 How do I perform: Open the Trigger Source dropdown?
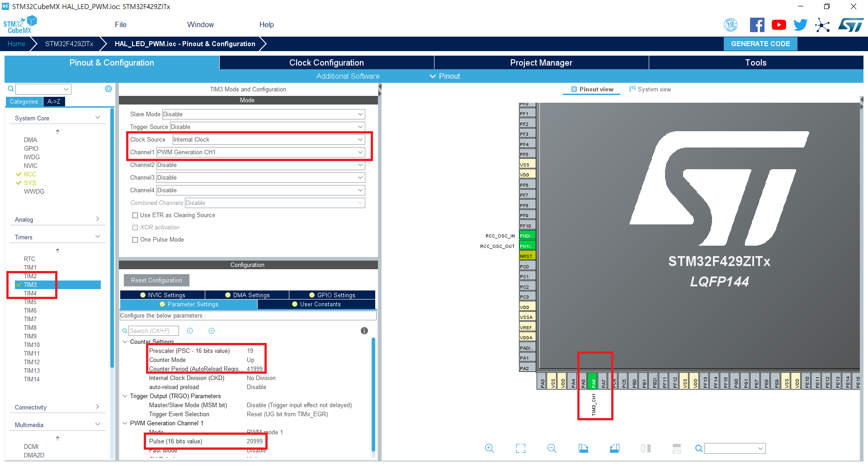pyautogui.click(x=268, y=127)
